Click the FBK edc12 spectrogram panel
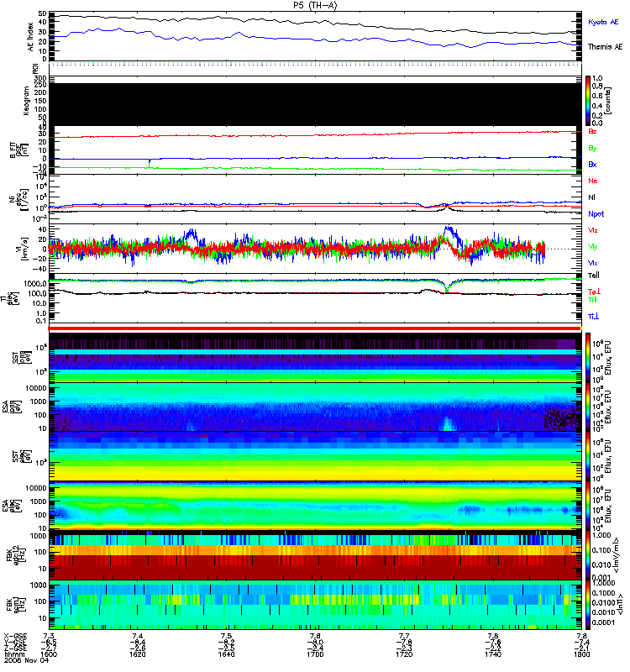The height and width of the screenshot is (672, 630). tap(315, 555)
